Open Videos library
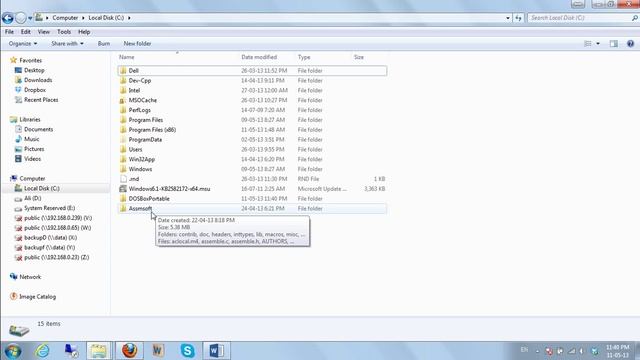The width and height of the screenshot is (640, 360). pyautogui.click(x=32, y=159)
